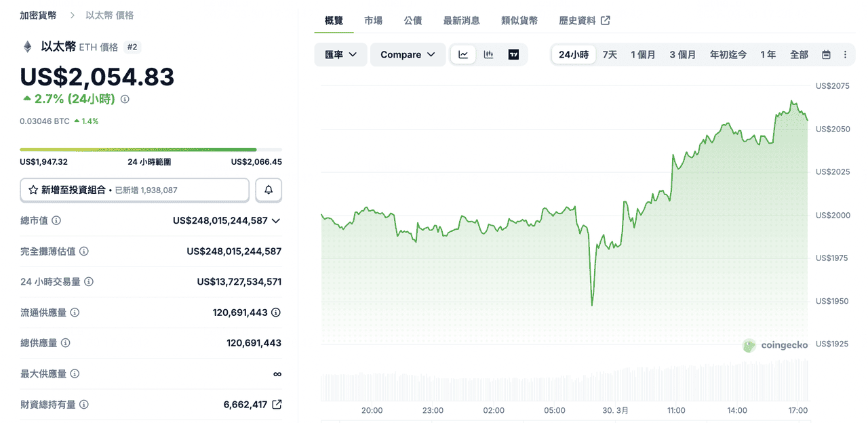Switch to the 市場 tab

click(373, 20)
